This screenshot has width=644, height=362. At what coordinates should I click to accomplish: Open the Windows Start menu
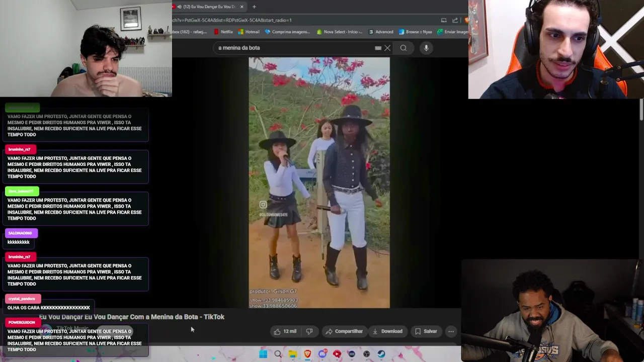coord(263,354)
